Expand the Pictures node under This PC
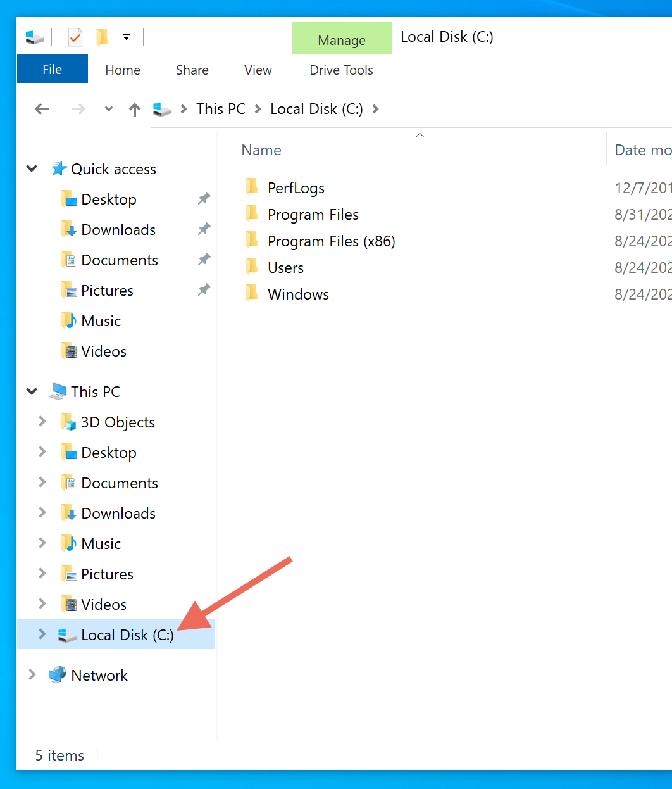This screenshot has height=789, width=672. [x=42, y=573]
